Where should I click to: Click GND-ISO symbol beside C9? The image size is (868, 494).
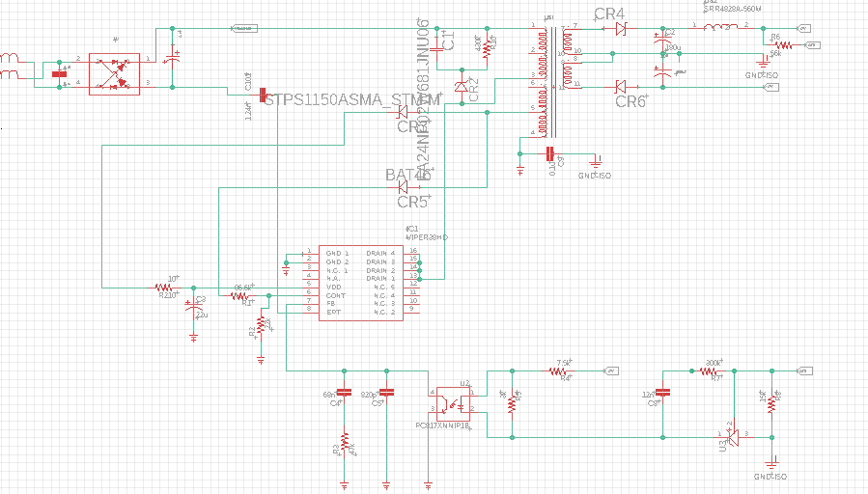pos(596,161)
